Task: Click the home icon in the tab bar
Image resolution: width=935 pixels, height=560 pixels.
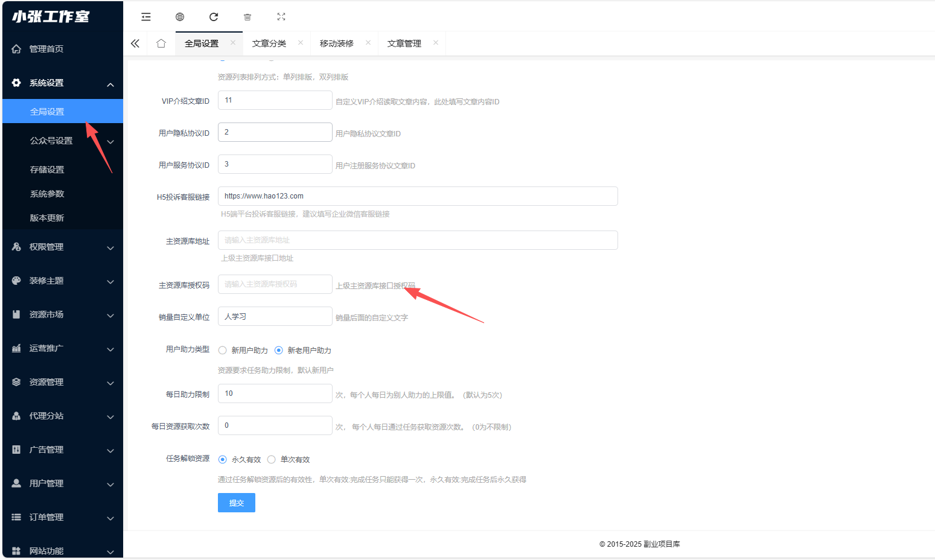Action: (161, 43)
